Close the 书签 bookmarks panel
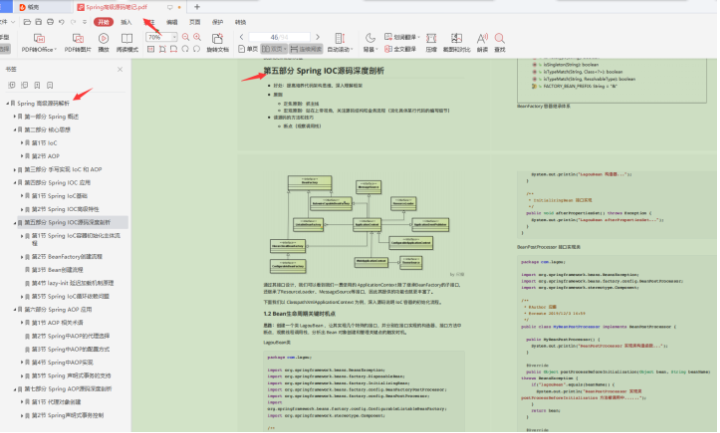This screenshot has width=720, height=433. 120,69
